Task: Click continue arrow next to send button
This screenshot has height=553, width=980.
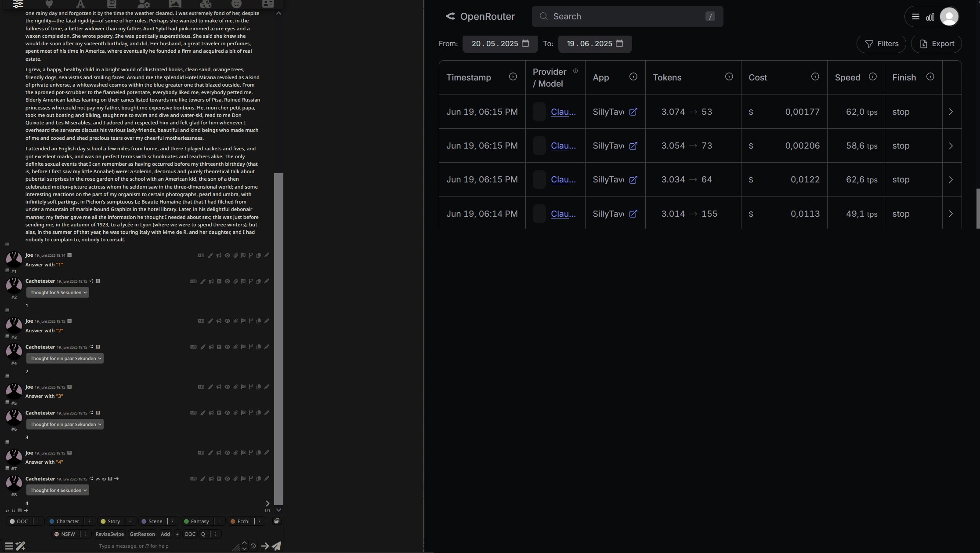Action: tap(265, 546)
